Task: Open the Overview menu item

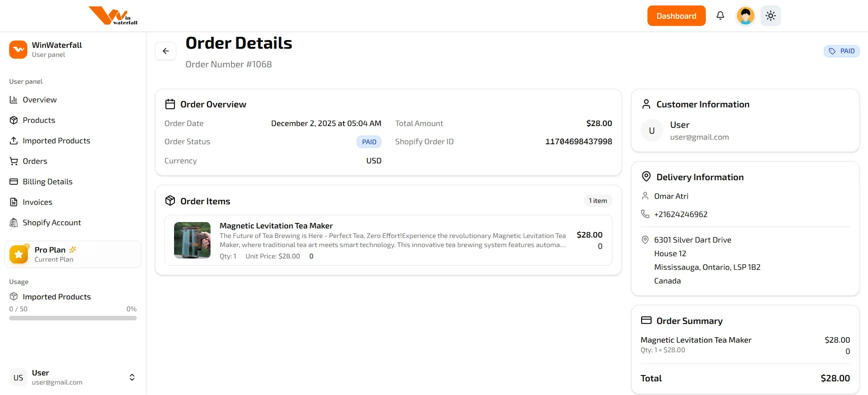Action: (x=40, y=100)
